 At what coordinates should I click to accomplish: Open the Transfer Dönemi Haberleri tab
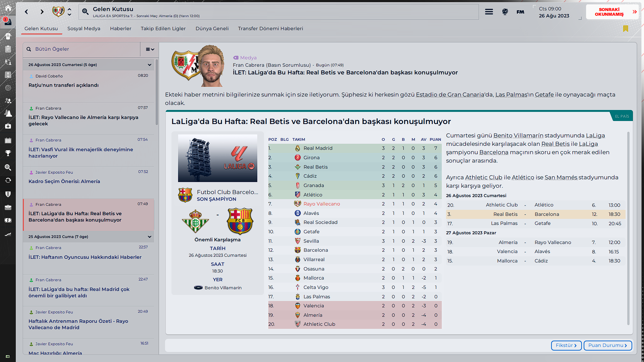[x=270, y=29]
